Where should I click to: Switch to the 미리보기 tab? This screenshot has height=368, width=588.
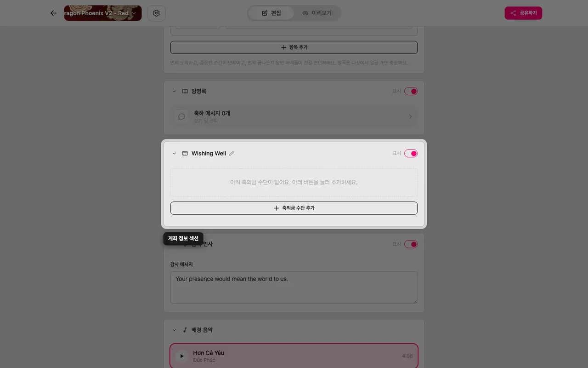coord(317,13)
